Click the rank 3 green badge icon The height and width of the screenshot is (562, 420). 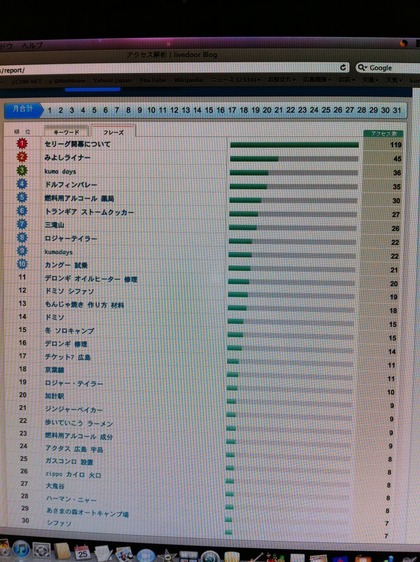(22, 170)
